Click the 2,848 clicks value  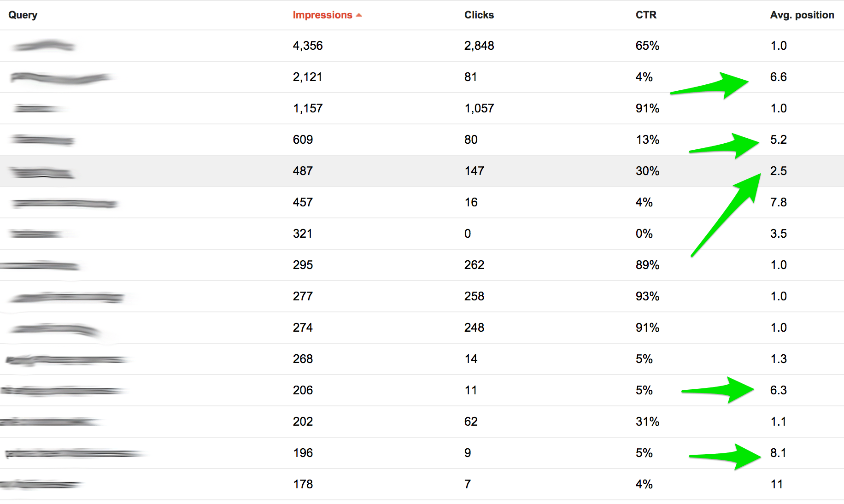[x=479, y=46]
